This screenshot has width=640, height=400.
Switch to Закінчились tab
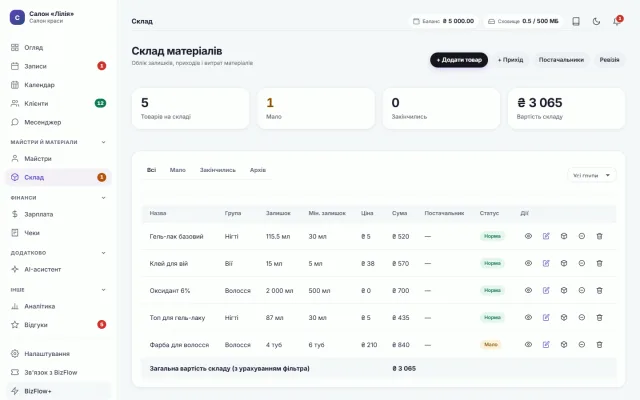pyautogui.click(x=218, y=170)
